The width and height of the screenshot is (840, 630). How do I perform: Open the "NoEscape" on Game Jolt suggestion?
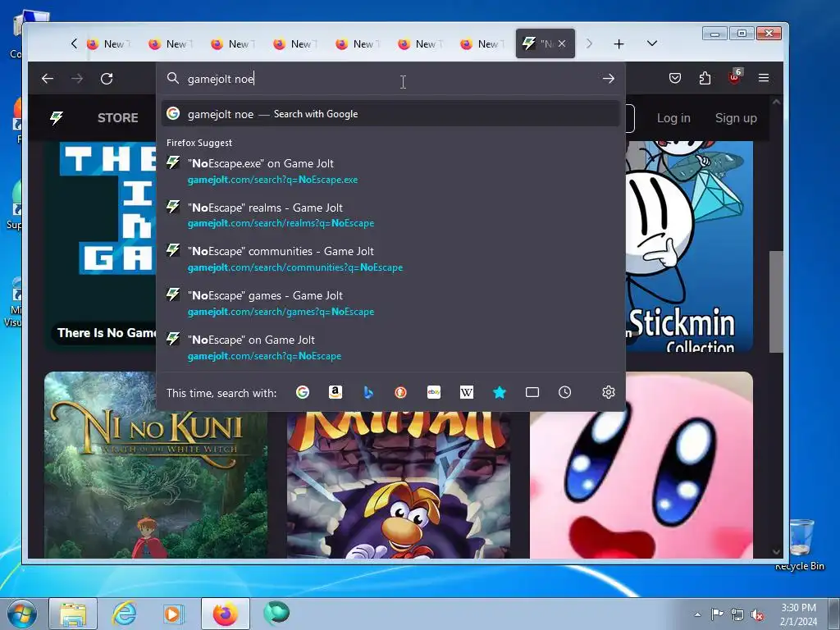[x=391, y=348]
